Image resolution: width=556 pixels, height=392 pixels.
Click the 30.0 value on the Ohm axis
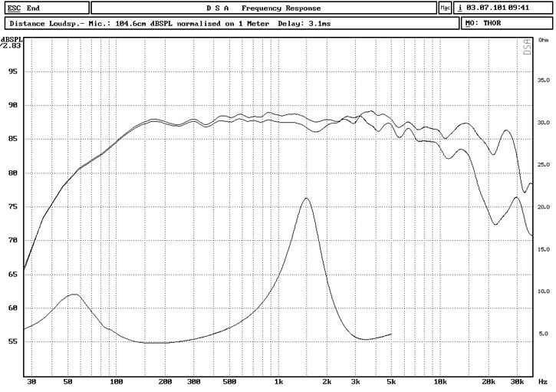tap(544, 123)
